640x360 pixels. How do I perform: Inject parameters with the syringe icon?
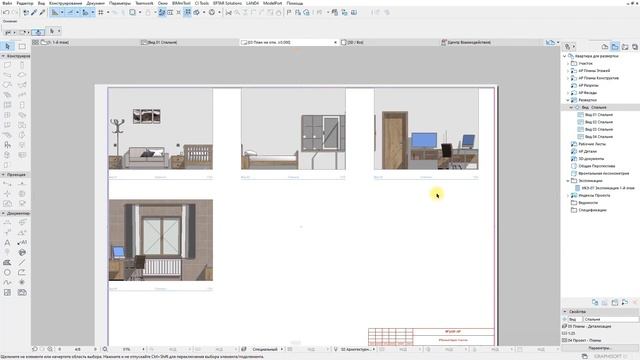pos(42,13)
